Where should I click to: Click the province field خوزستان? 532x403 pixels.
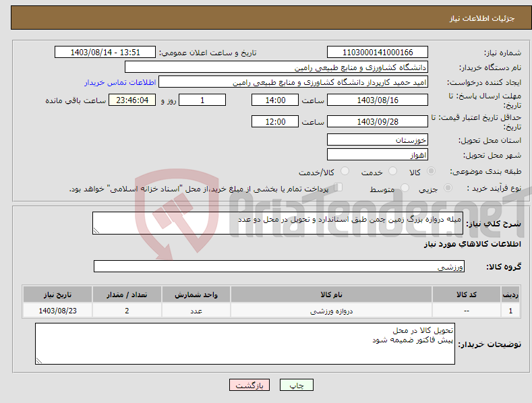(x=378, y=139)
